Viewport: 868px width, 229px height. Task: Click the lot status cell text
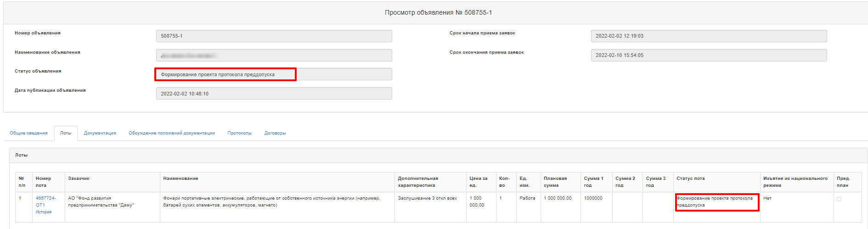tap(715, 201)
